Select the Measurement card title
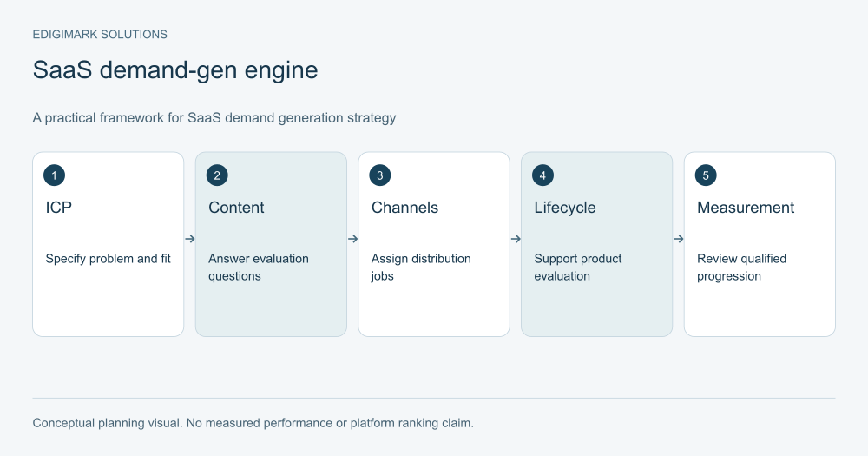The width and height of the screenshot is (868, 456). coord(746,208)
